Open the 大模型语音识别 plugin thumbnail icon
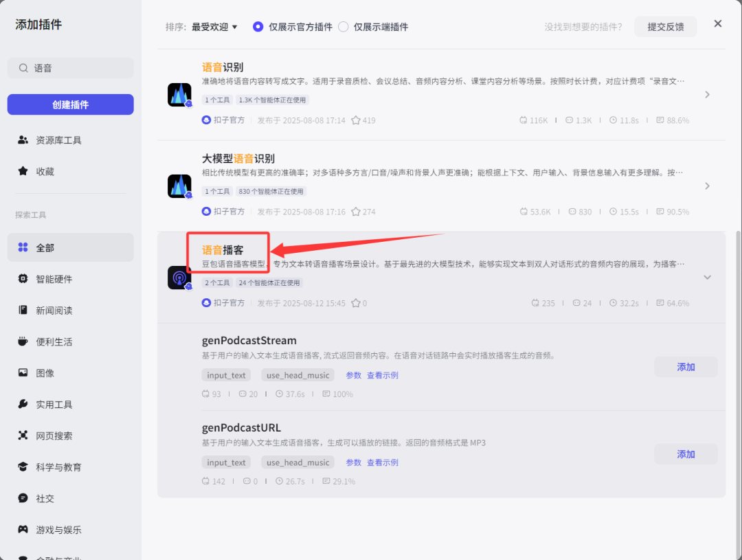The height and width of the screenshot is (560, 742). pos(179,186)
